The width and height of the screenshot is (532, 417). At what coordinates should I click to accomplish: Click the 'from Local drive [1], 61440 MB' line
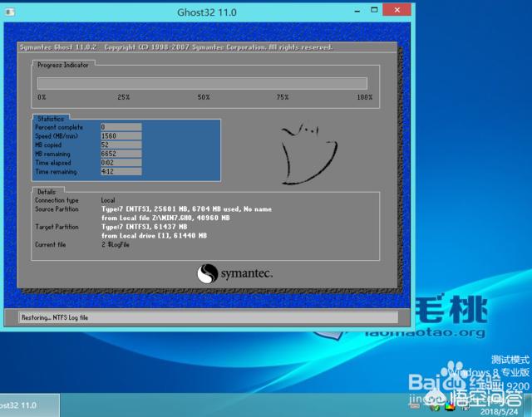tap(154, 236)
